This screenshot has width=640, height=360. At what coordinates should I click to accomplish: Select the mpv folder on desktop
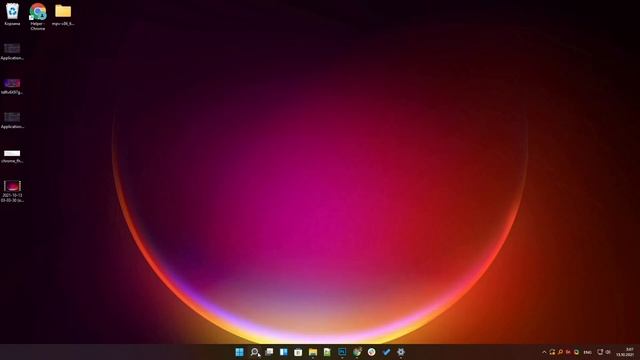tap(63, 15)
